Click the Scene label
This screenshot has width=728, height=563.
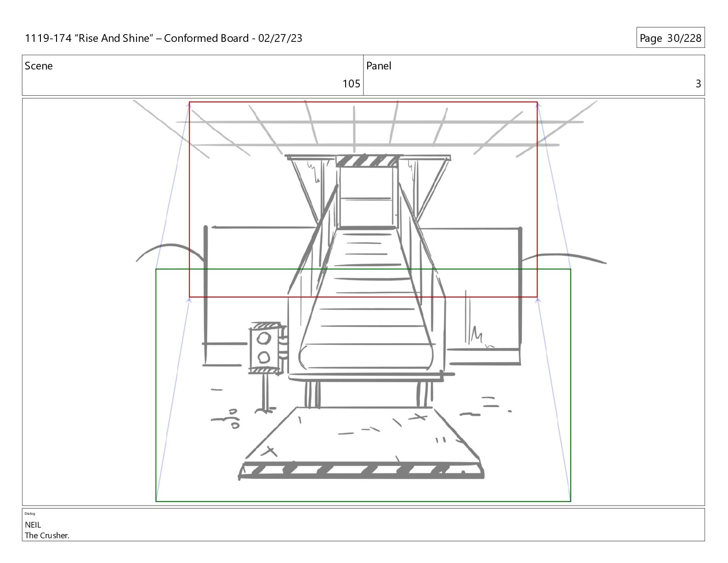point(39,66)
